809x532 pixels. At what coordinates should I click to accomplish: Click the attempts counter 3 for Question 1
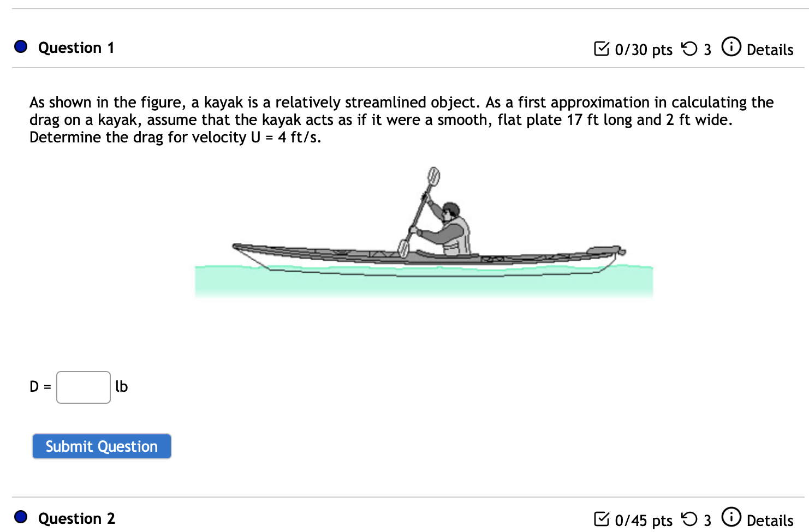707,50
